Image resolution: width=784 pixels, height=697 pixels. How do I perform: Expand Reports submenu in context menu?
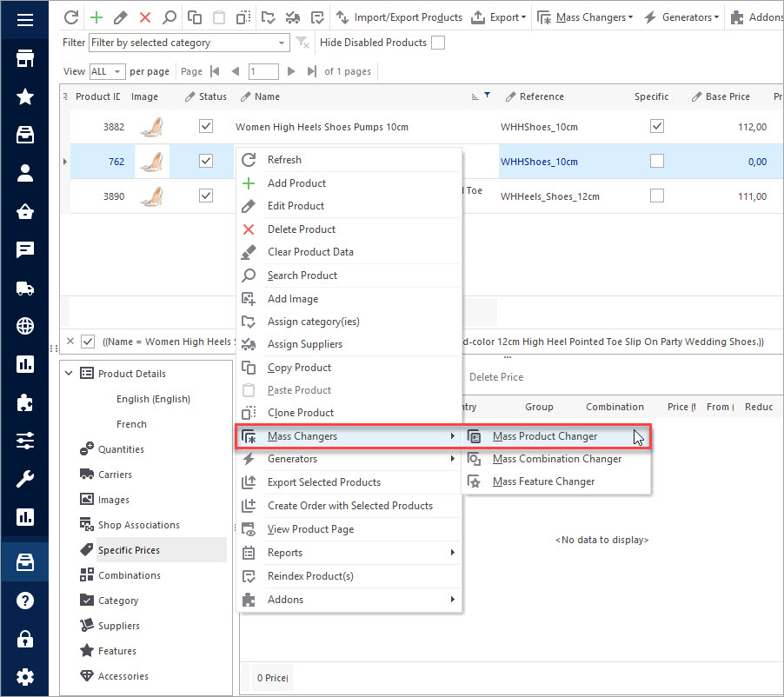click(349, 553)
